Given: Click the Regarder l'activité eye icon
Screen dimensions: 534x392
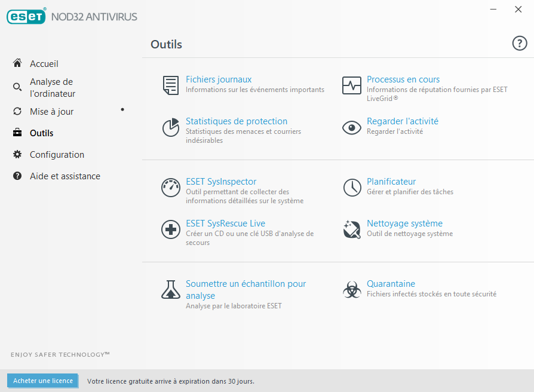Looking at the screenshot, I should click(x=351, y=127).
